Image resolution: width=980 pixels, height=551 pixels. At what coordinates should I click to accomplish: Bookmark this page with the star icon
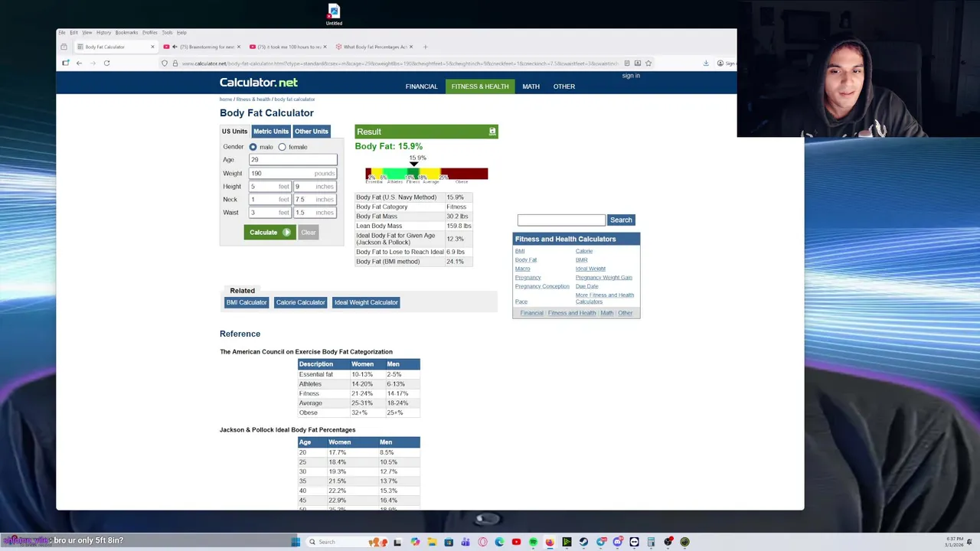[648, 64]
